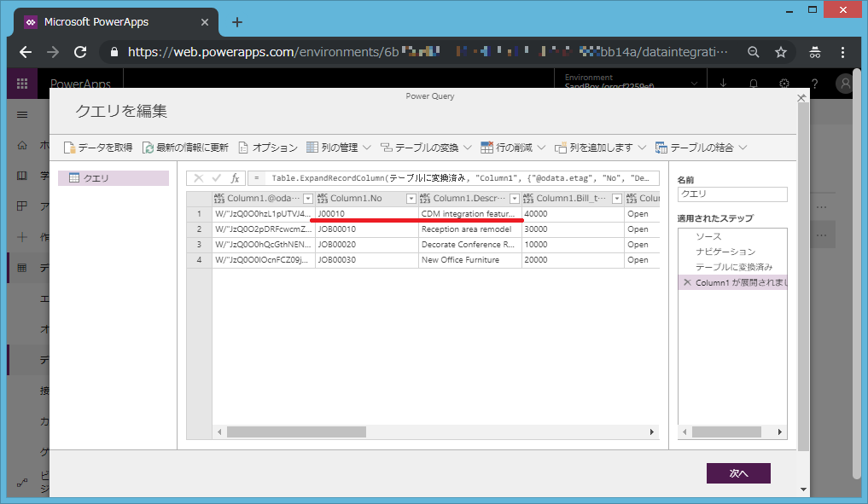Screen dimensions: 868x504
Task: Select cell J00010 in row 1
Action: pyautogui.click(x=367, y=213)
